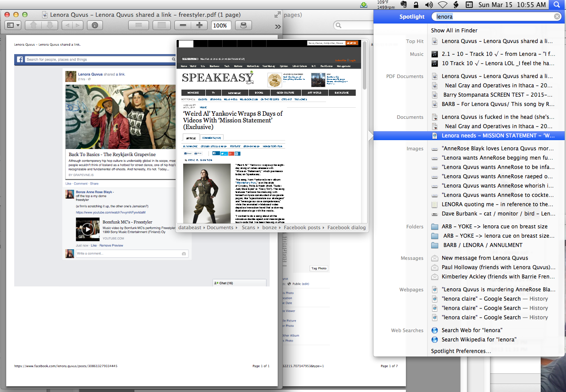Screen dimensions: 566x392
Task: Click the Spotlight magnifying glass icon
Action: point(557,5)
